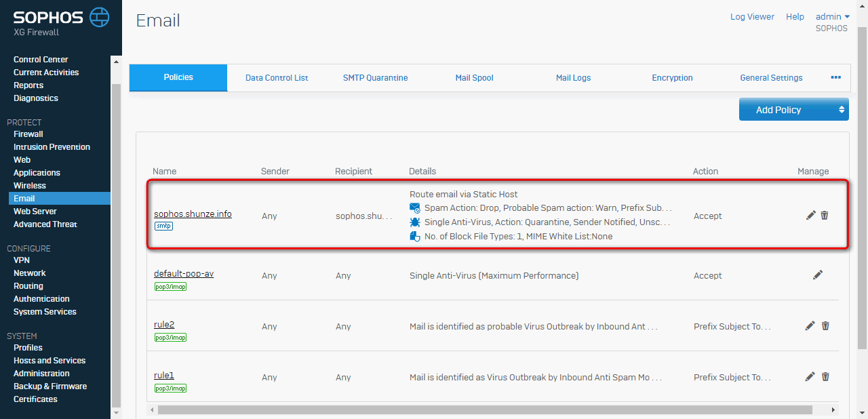Open the Log Viewer link

pos(752,17)
